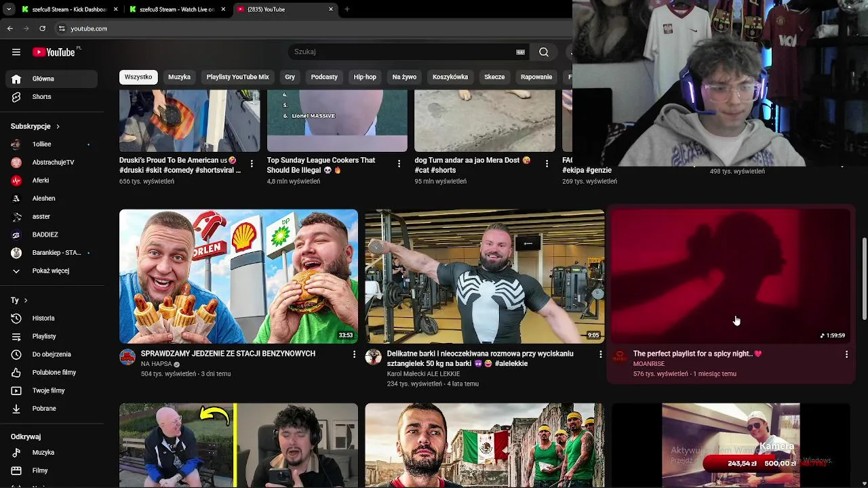Open The perfect playlist for a spicy night title
Viewport: 868px width, 488px height.
tap(697, 354)
